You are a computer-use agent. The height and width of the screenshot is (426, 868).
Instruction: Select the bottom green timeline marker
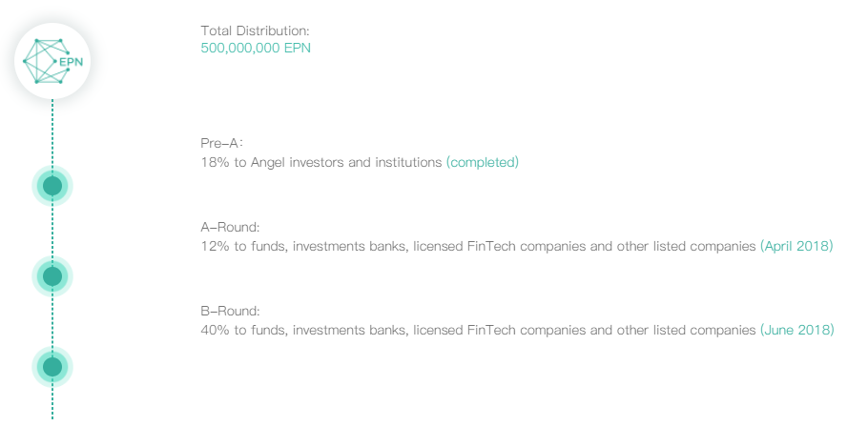[x=52, y=366]
